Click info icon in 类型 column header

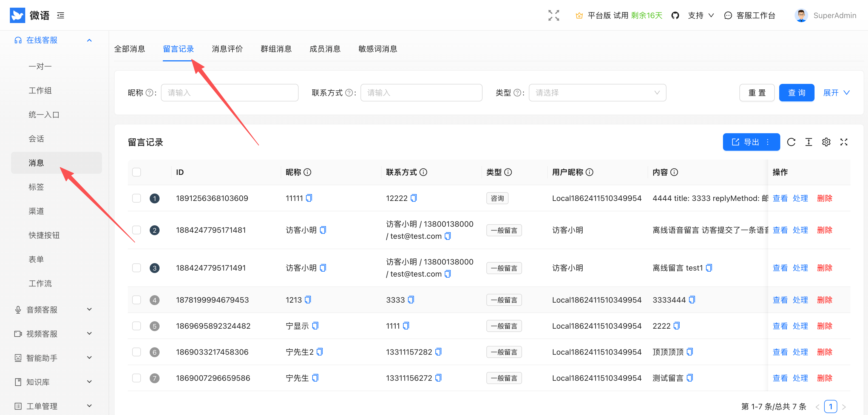[508, 172]
